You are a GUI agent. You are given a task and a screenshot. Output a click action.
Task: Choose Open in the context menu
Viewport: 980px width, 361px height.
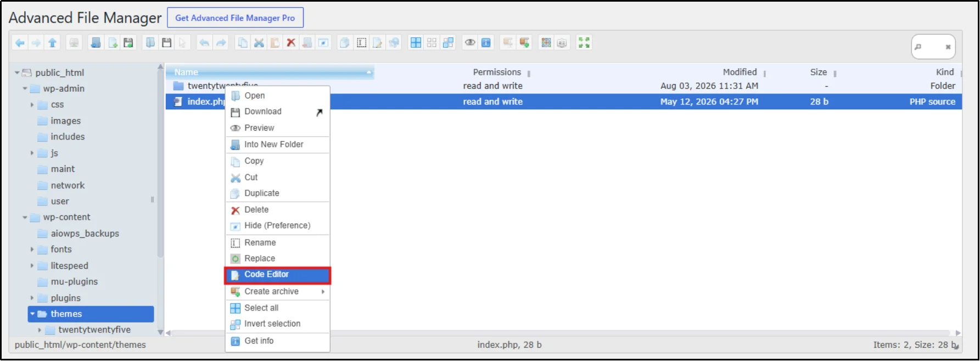tap(277, 96)
